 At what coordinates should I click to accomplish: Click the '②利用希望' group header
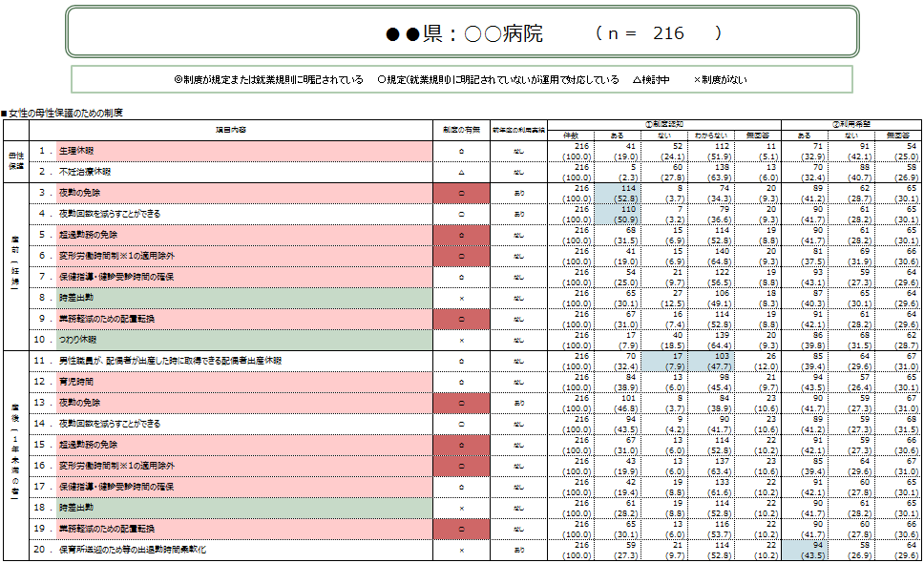click(x=850, y=124)
